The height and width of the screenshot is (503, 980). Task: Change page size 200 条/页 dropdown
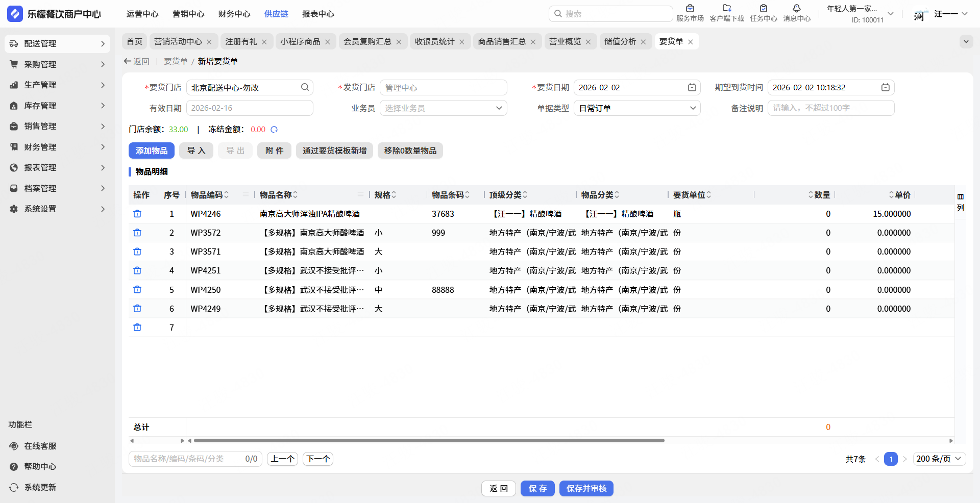(x=939, y=459)
